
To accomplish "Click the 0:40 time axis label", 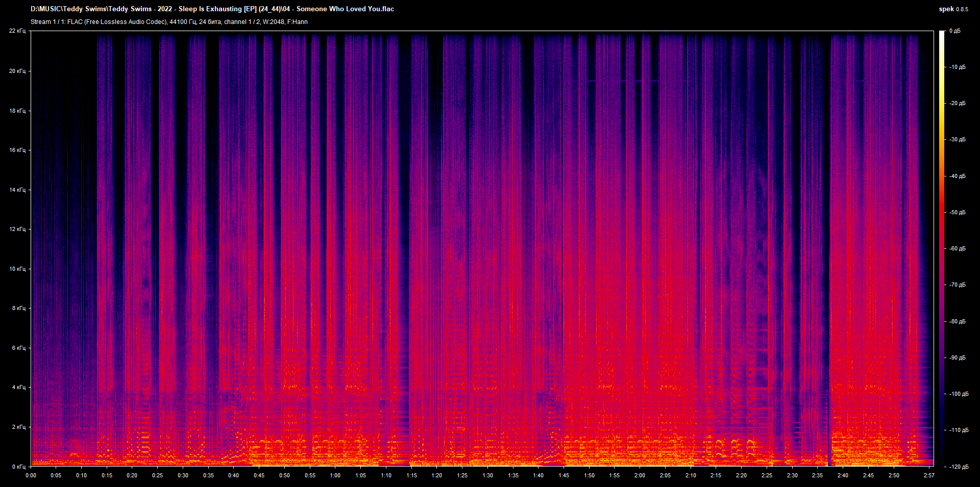I will point(234,475).
